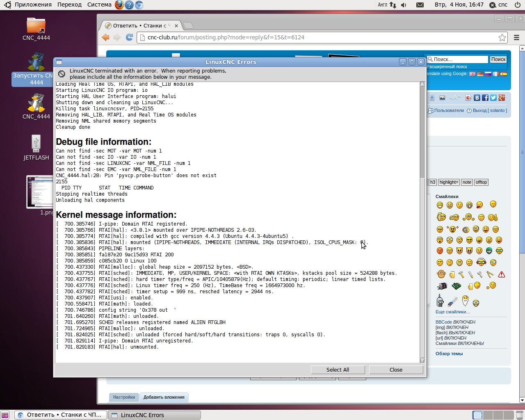Click the scroll-down arrow of the LinuxCNC Errors log
525x420 pixels.
click(x=422, y=361)
